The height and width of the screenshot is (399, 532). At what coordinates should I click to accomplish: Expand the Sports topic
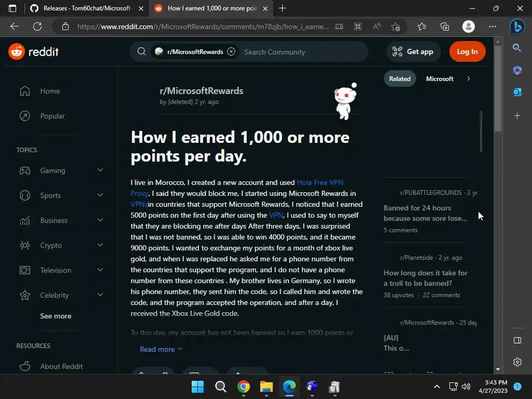pyautogui.click(x=100, y=195)
